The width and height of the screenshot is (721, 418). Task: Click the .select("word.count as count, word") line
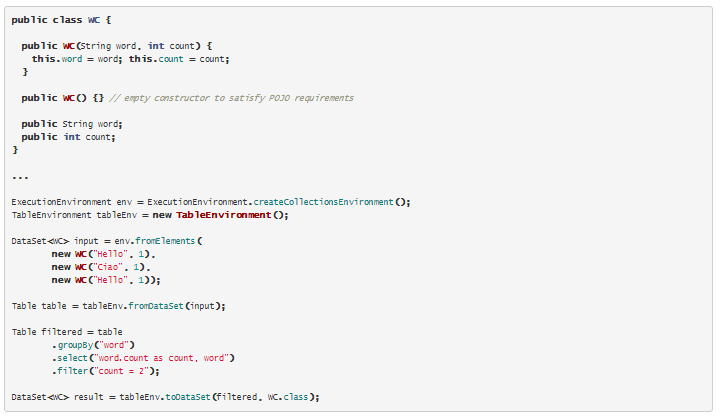[x=143, y=357]
